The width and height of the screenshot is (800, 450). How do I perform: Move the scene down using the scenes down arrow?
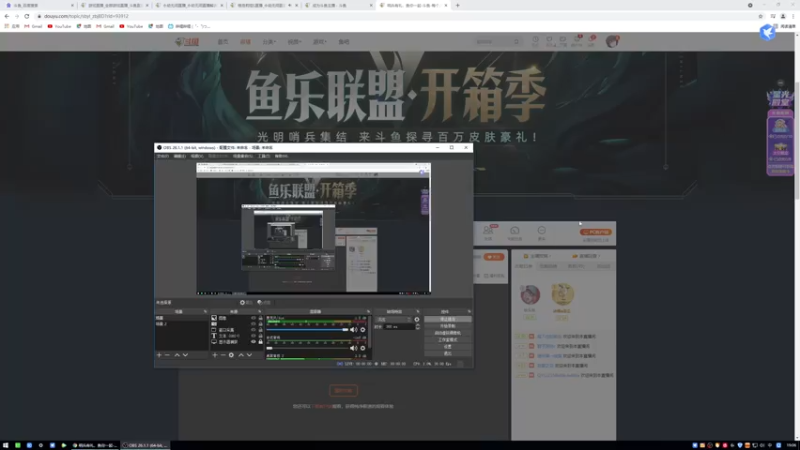pos(185,355)
